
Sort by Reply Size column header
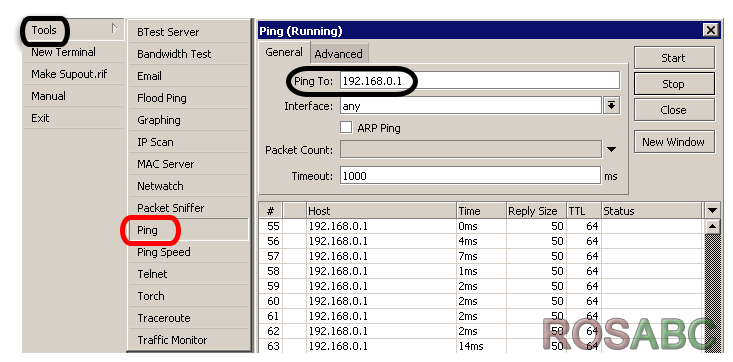[536, 210]
